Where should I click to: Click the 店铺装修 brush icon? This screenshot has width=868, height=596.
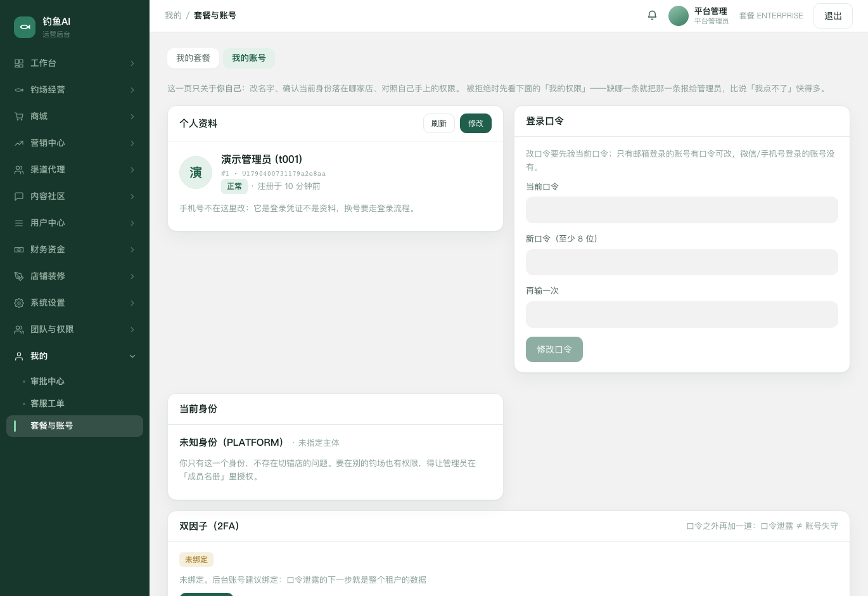coord(19,276)
